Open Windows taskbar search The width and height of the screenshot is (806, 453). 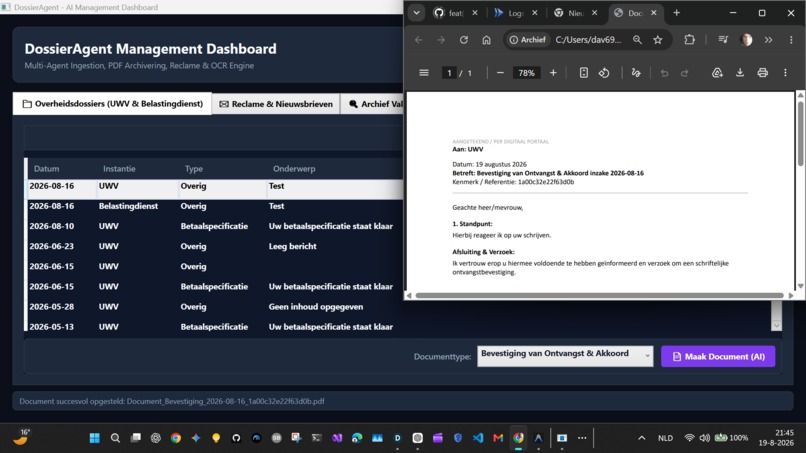[115, 438]
